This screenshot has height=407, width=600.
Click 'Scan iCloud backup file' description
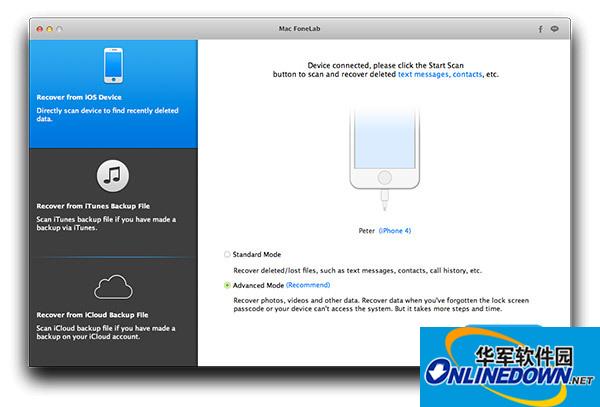click(x=106, y=332)
